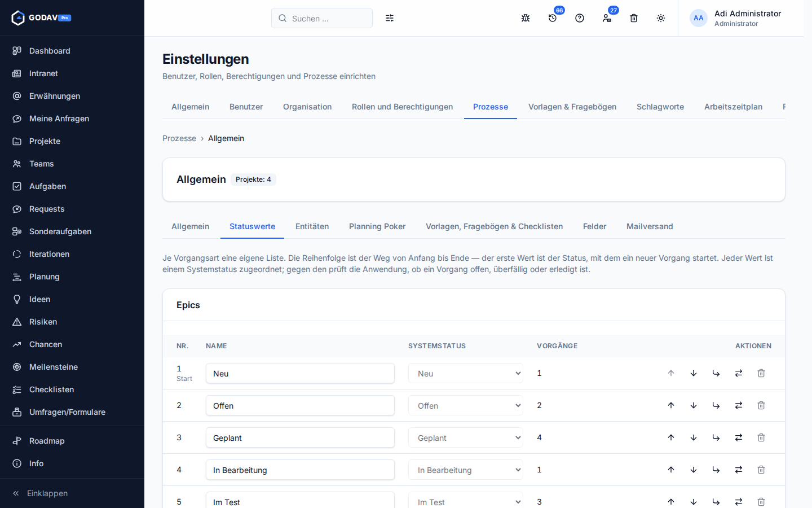Edit the 'In Bearbeitung' name field
This screenshot has width=812, height=508.
(x=300, y=470)
